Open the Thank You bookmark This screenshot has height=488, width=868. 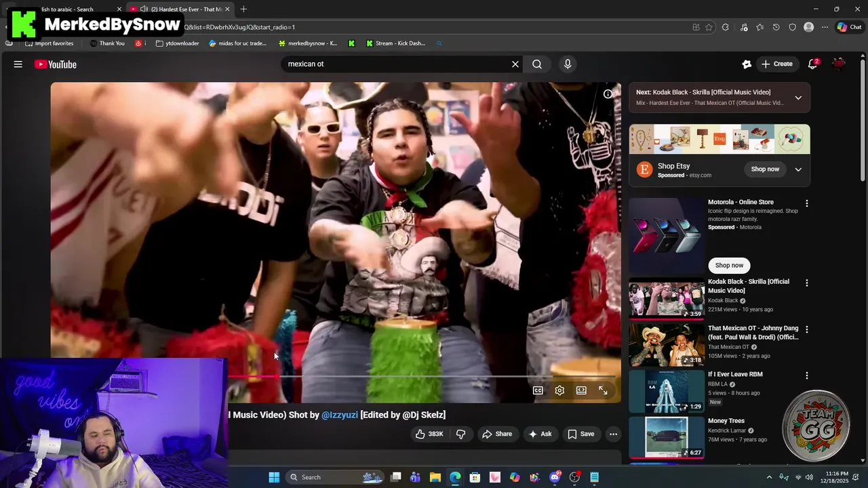(107, 43)
